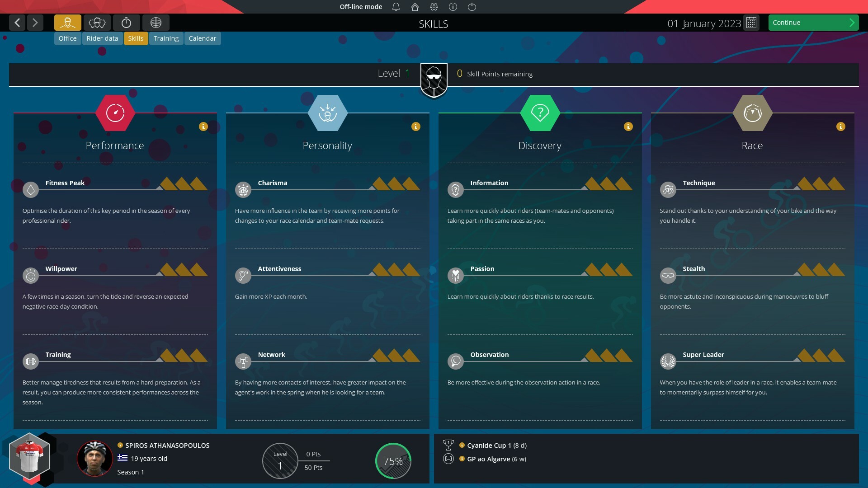Click the Continue button
This screenshot has width=868, height=488.
pos(812,22)
